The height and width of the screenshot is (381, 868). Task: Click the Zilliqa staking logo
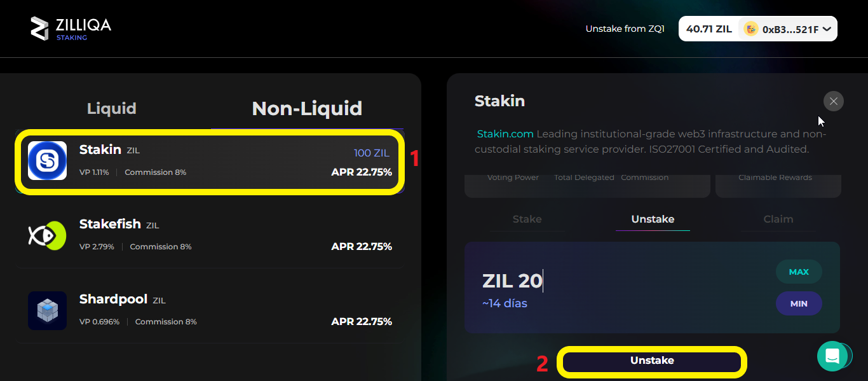point(70,28)
